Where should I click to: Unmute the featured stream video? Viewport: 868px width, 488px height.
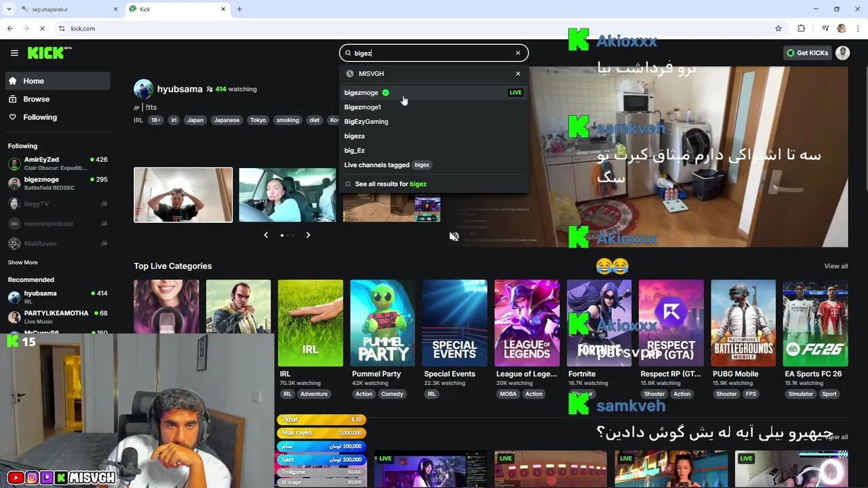click(454, 237)
